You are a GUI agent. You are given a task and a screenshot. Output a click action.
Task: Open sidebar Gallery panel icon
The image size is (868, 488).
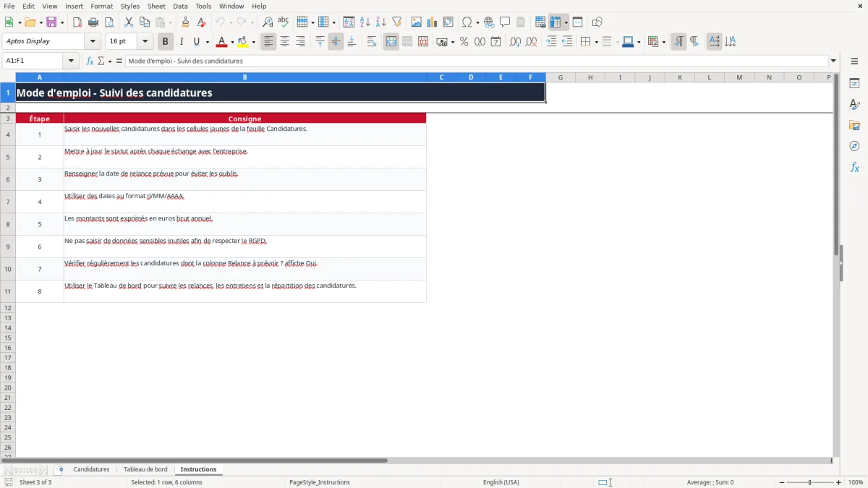click(x=854, y=126)
